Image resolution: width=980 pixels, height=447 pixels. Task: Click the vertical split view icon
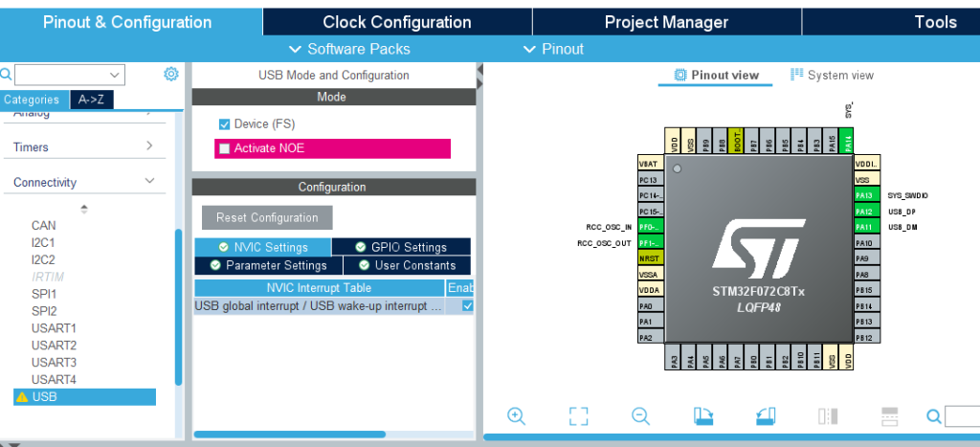click(828, 415)
